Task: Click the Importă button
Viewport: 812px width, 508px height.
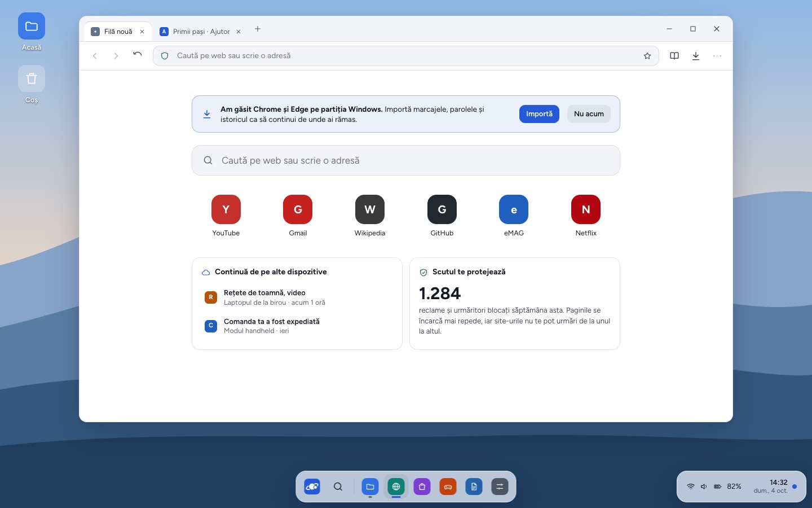Action: coord(539,114)
